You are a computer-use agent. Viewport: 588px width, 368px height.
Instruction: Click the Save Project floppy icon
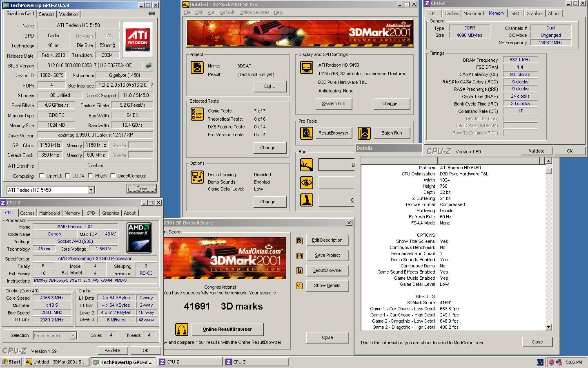tap(299, 256)
